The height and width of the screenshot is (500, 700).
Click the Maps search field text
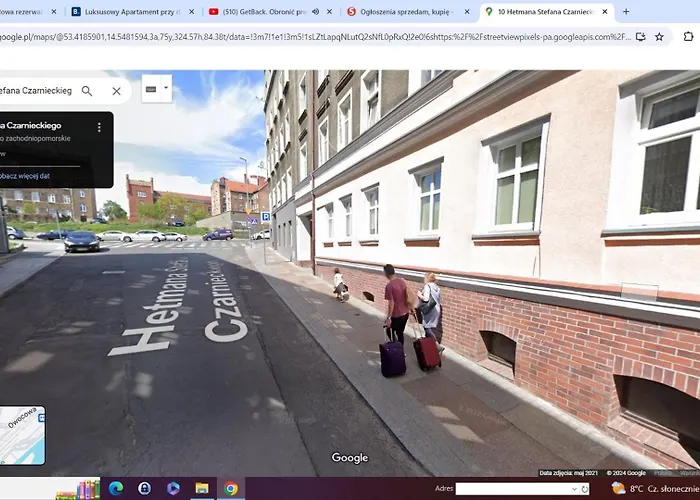tap(36, 91)
